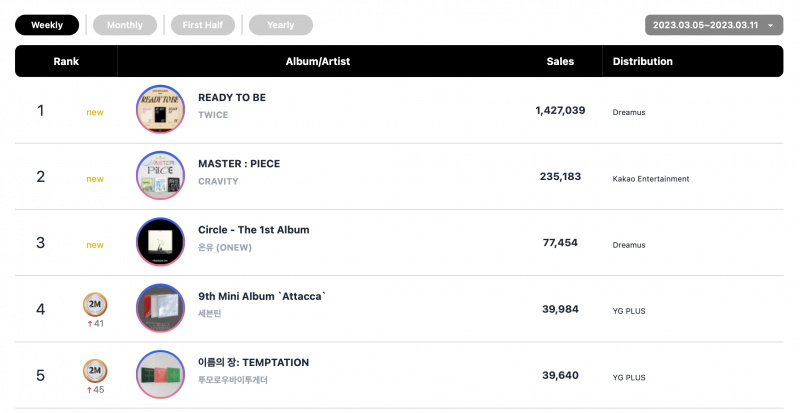Click the 온유 (ONEW) artist name
Screen dimensions: 800x413
[225, 248]
